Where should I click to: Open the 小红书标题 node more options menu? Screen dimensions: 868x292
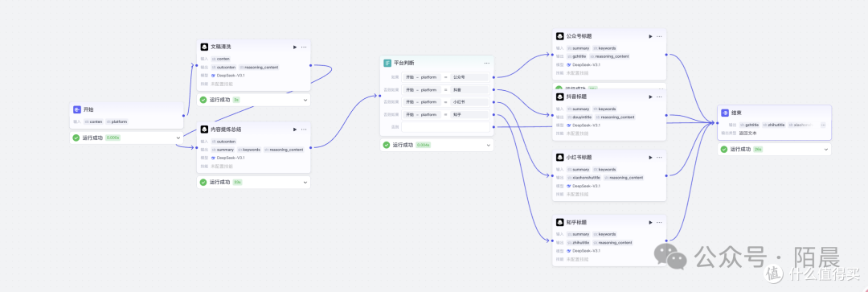pos(659,158)
